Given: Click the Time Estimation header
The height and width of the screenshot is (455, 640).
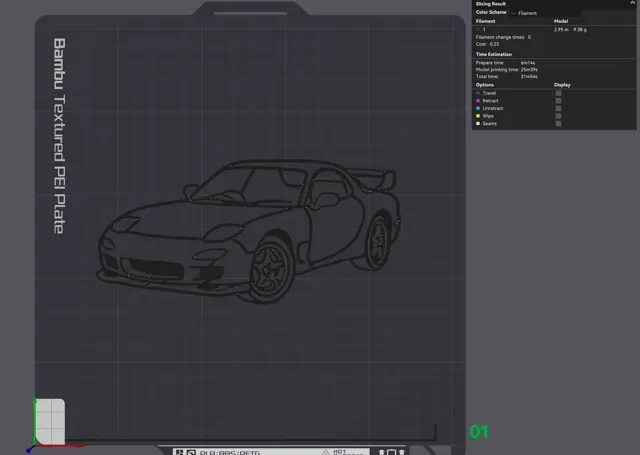Looking at the screenshot, I should [x=493, y=54].
